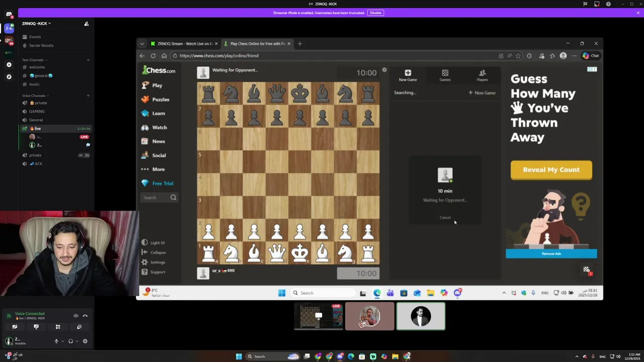
Task: Switch to the Players tab
Action: (482, 75)
